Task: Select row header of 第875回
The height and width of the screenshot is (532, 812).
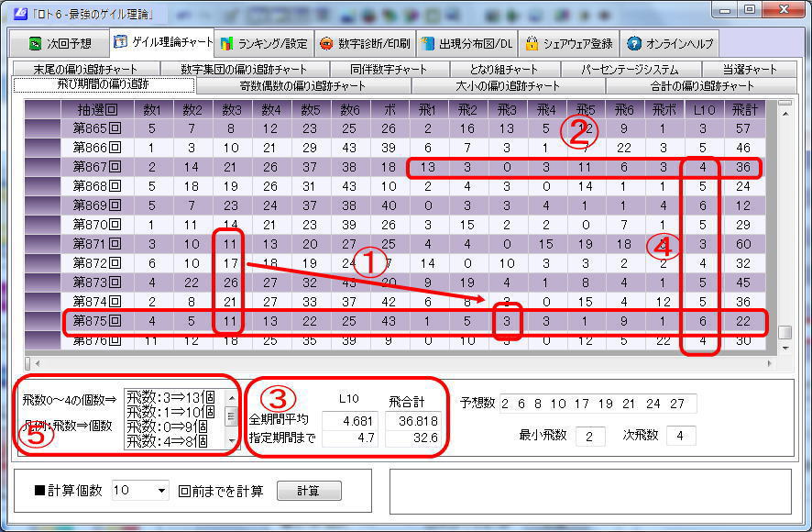Action: [x=41, y=322]
